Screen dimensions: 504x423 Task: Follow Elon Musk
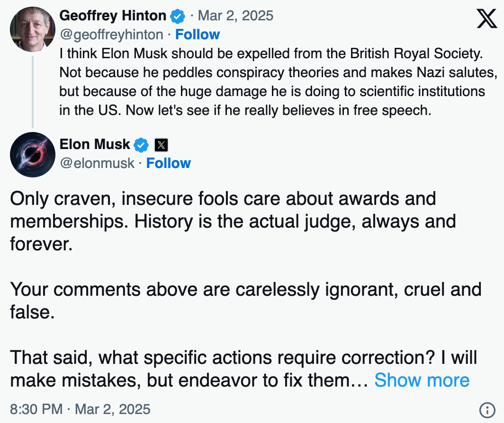click(x=169, y=163)
